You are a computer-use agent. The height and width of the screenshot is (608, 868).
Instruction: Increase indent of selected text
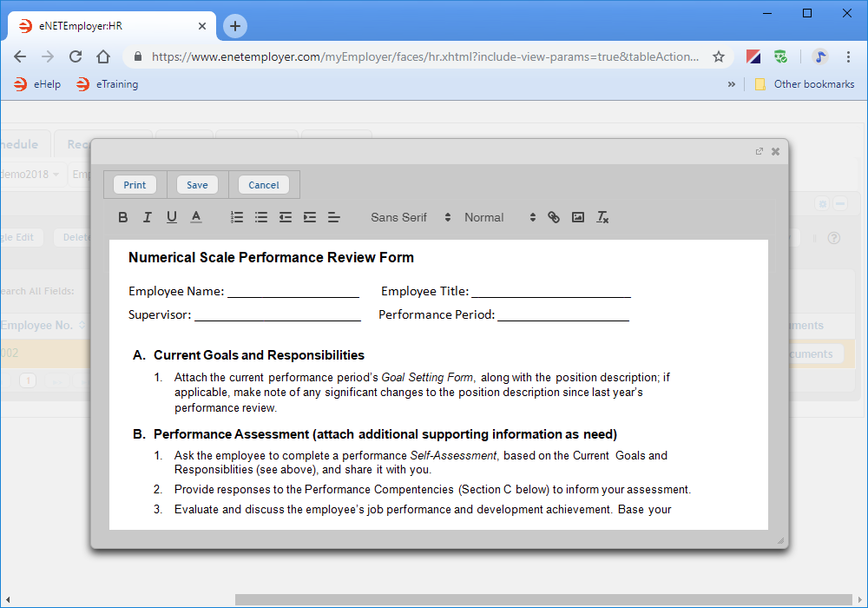click(x=310, y=217)
